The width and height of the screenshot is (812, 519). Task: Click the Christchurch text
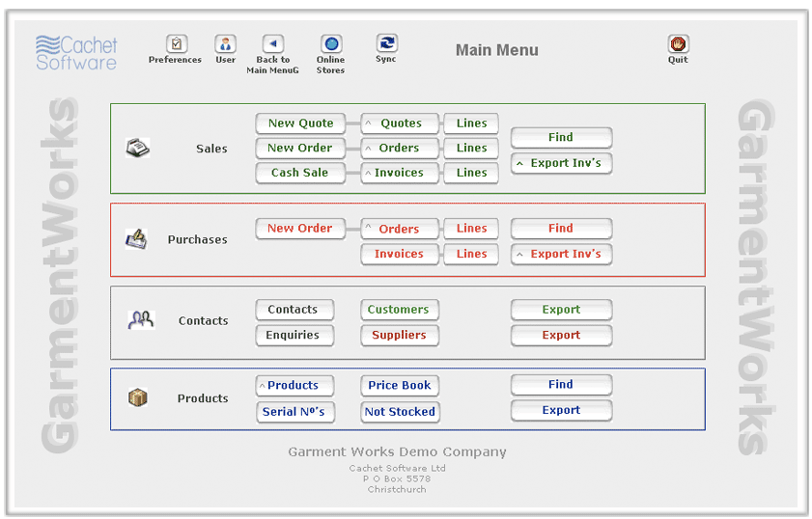tap(397, 489)
